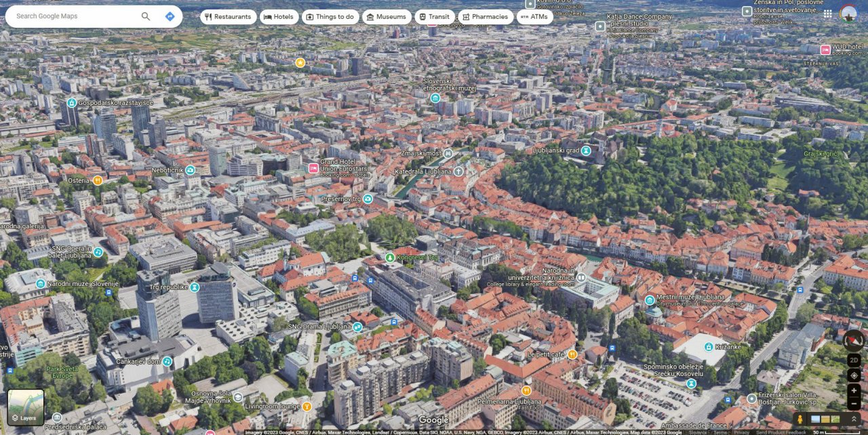Switch the map to 2D view
Viewport: 868px width, 435px height.
pyautogui.click(x=854, y=360)
